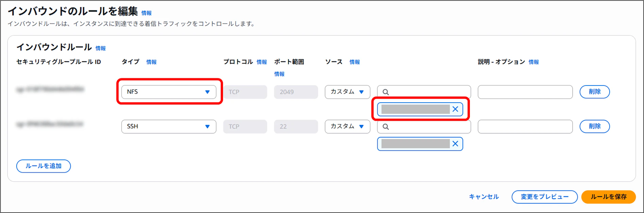This screenshot has height=213, width=644.
Task: Open 情報 link beside プロトコル column header
Action: click(x=261, y=62)
